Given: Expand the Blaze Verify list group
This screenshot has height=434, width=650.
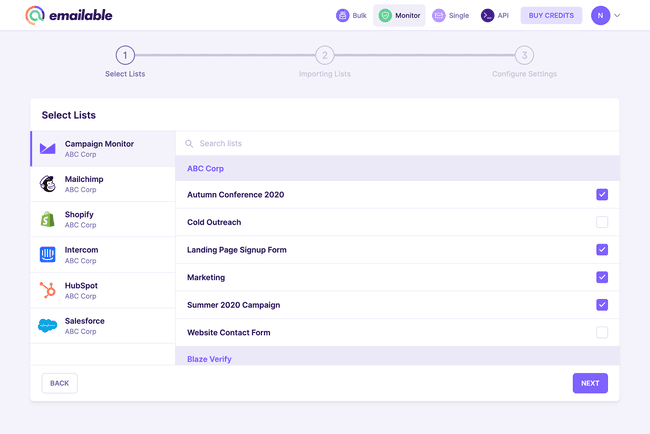Looking at the screenshot, I should point(210,358).
